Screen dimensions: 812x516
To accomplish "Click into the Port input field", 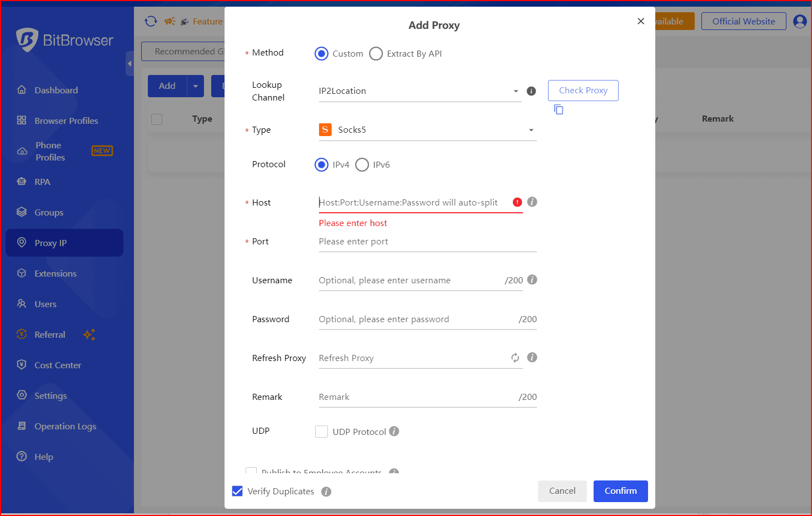I will tap(427, 242).
